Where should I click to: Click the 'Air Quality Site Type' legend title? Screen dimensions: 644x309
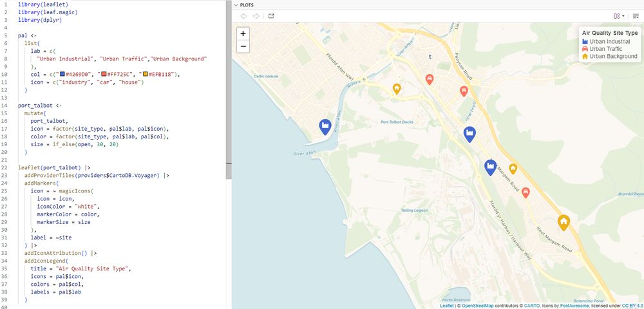coord(610,33)
